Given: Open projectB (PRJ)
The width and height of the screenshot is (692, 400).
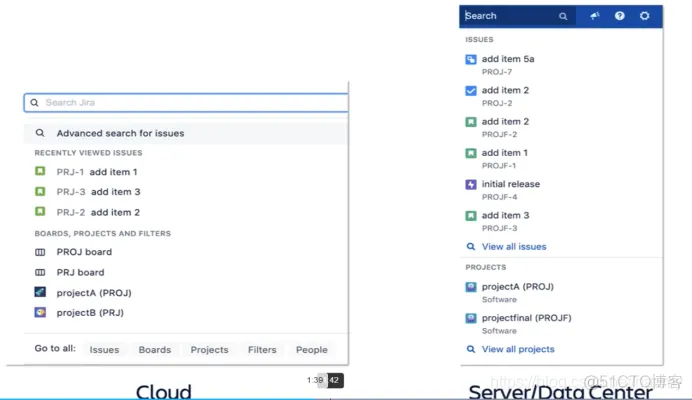Looking at the screenshot, I should (x=90, y=313).
